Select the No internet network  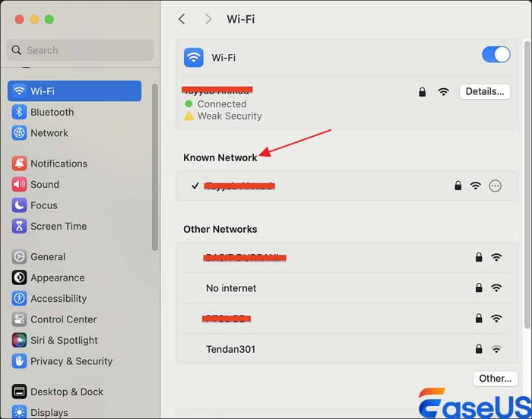347,288
